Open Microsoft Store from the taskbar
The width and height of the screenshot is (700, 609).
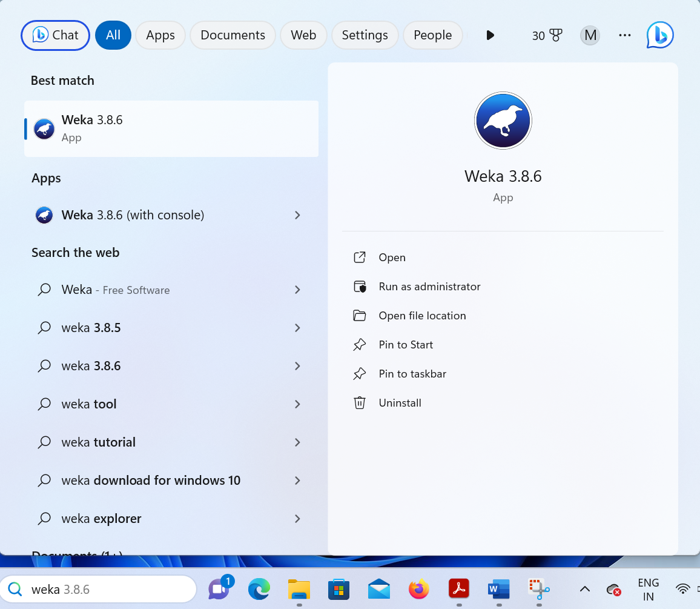click(x=339, y=590)
